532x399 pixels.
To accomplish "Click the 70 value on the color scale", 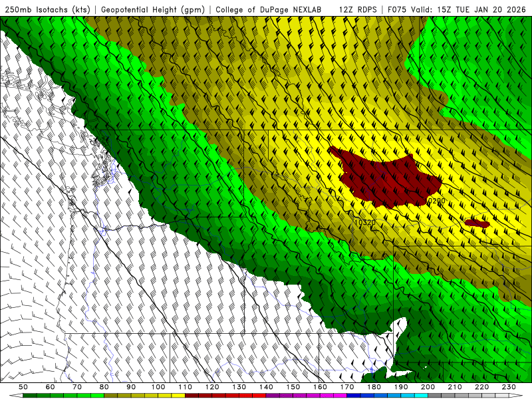I will [x=77, y=387].
